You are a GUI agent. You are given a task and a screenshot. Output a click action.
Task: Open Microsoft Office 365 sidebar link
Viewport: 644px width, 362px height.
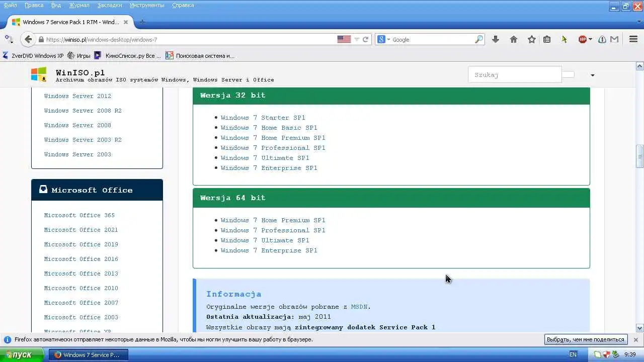coord(79,215)
